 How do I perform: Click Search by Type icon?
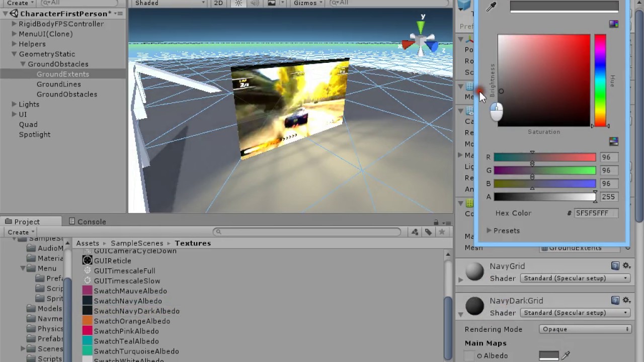pyautogui.click(x=415, y=232)
